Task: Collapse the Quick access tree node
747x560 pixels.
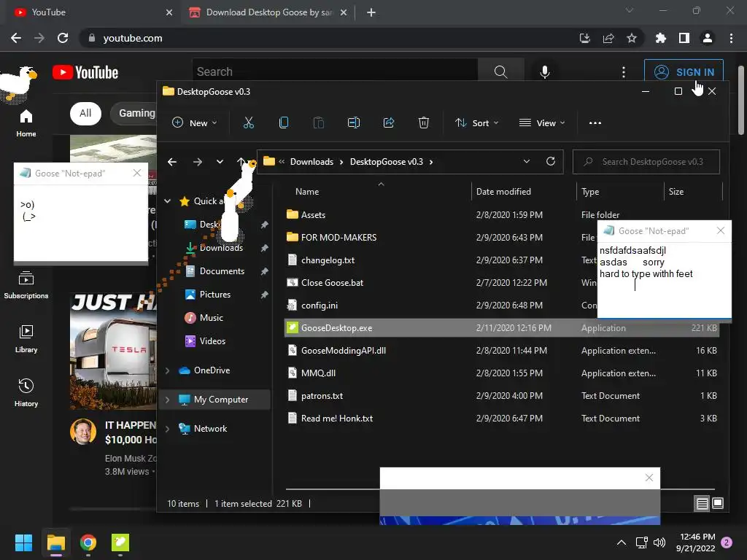Action: tap(167, 201)
